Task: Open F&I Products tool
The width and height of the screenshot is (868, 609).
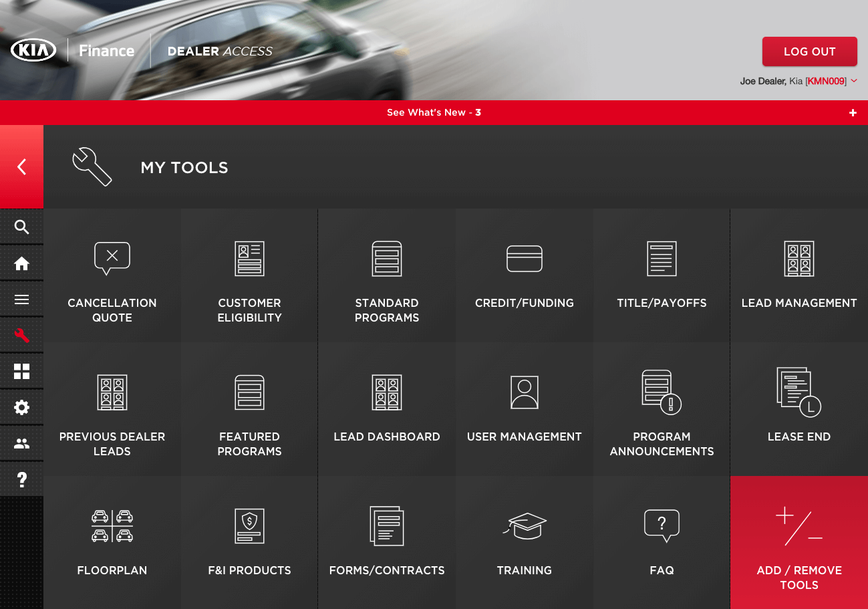Action: (249, 541)
